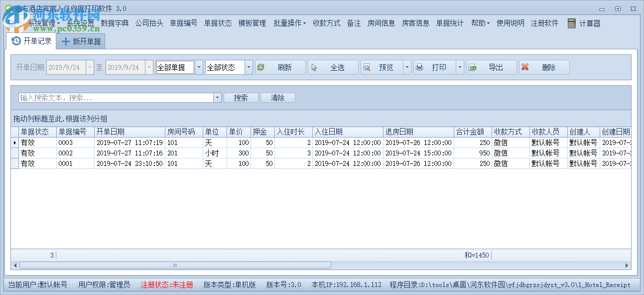644x295 pixels.
Task: Open the 房客信息 menu item
Action: coord(415,23)
